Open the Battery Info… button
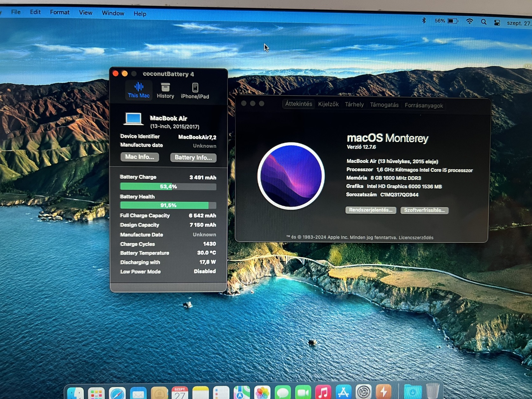Screen dimensions: 532x399 [193, 157]
